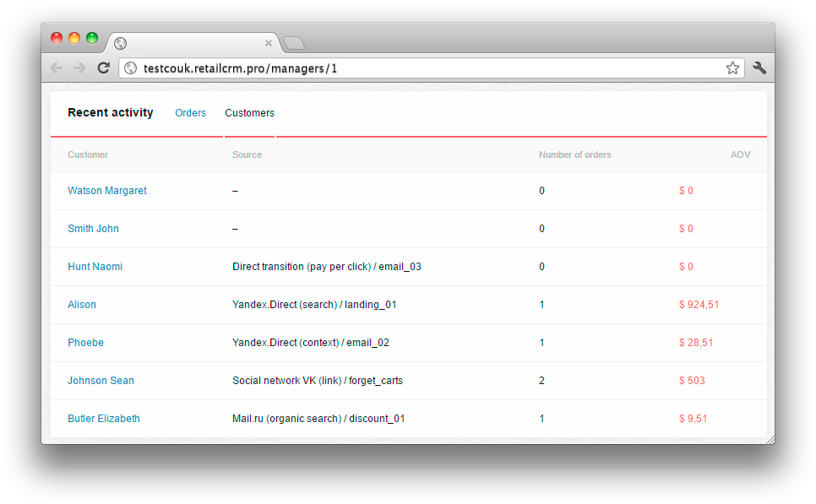Click the Number of orders column header

(x=575, y=154)
